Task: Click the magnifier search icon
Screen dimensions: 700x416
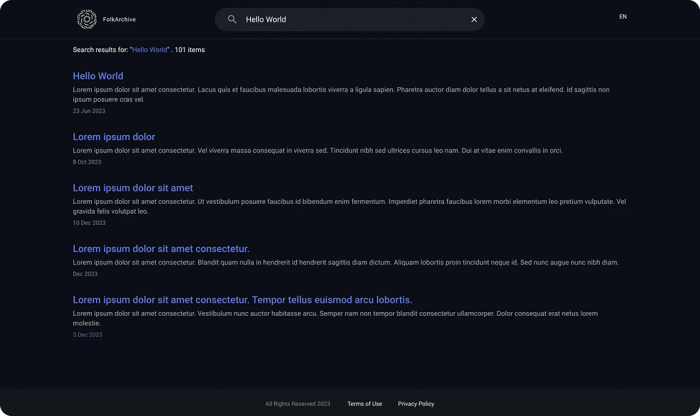Action: [x=232, y=19]
